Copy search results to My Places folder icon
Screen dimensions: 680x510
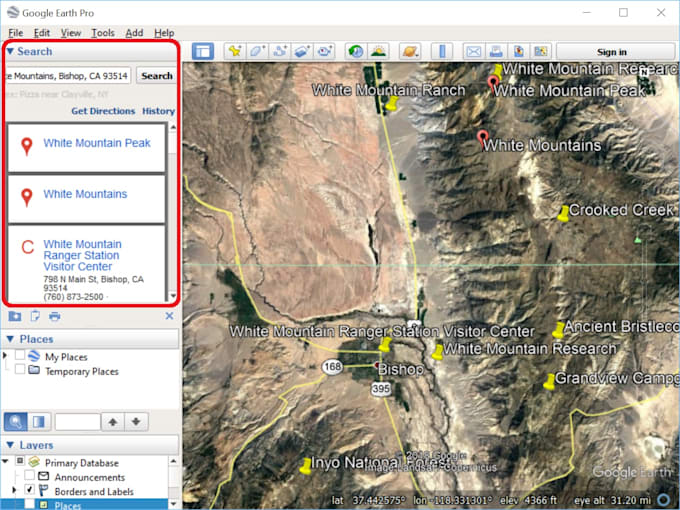(x=15, y=316)
